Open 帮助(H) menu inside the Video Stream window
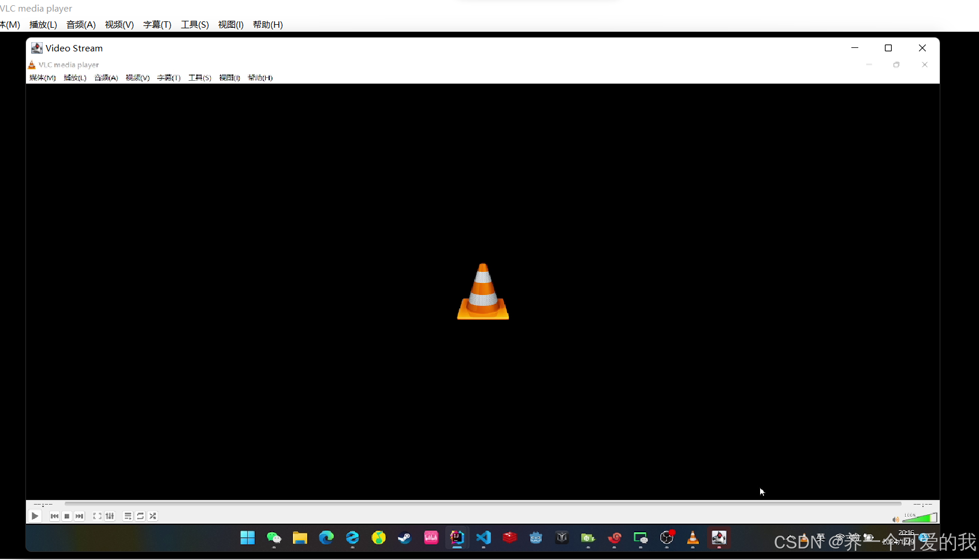The width and height of the screenshot is (979, 560). point(260,77)
